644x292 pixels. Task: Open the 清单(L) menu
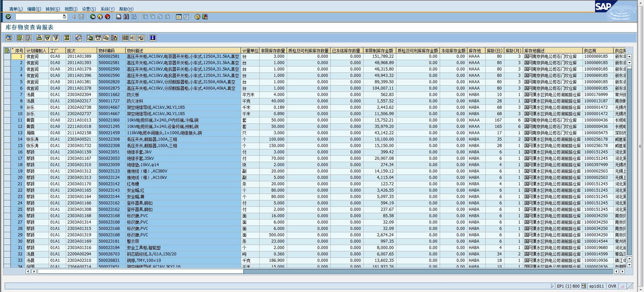coord(16,9)
